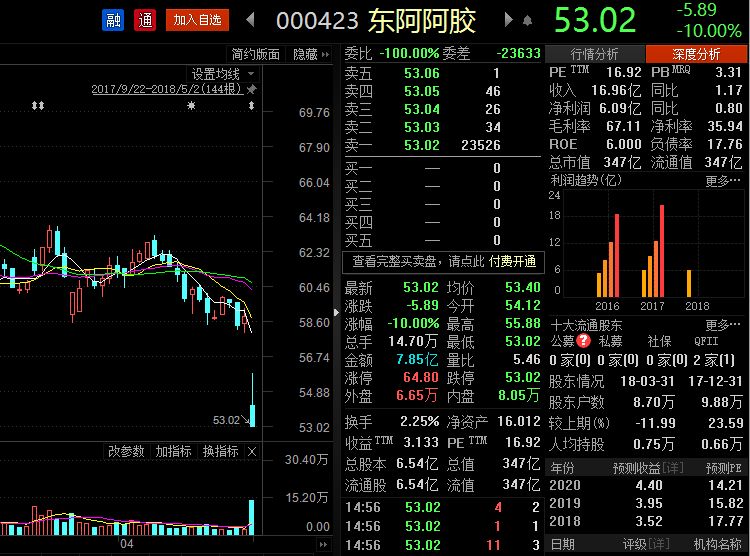Click the red 通 connect icon
750x556 pixels.
pos(145,20)
